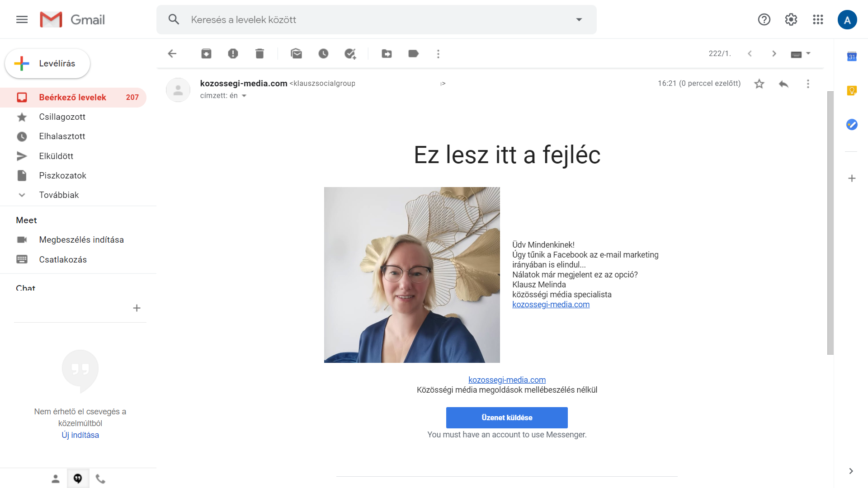Report this email as spam
Screen dimensions: 868x488
(233, 54)
